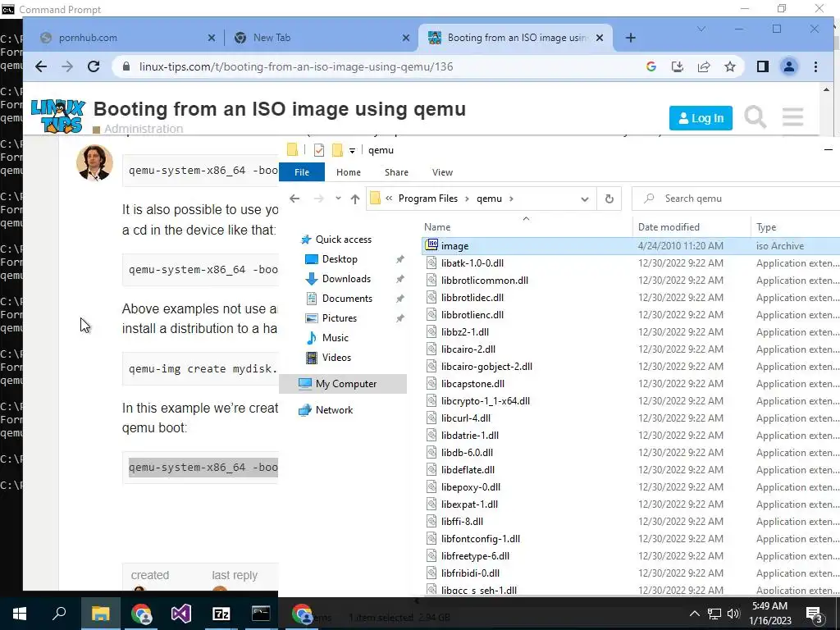This screenshot has height=630, width=840.
Task: Open Music in navigation pane
Action: tap(335, 338)
